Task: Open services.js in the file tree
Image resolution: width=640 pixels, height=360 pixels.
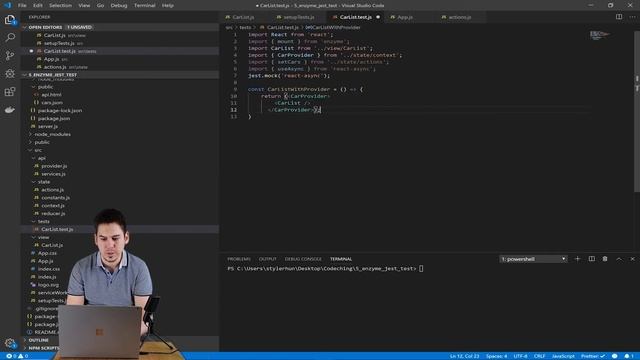Action: click(x=53, y=174)
